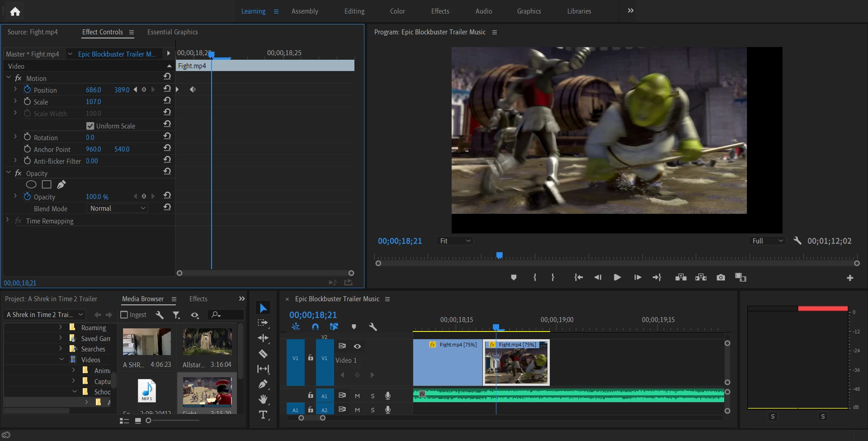Open the Effects panel tab
Viewport: 868px width, 441px height.
(x=198, y=299)
